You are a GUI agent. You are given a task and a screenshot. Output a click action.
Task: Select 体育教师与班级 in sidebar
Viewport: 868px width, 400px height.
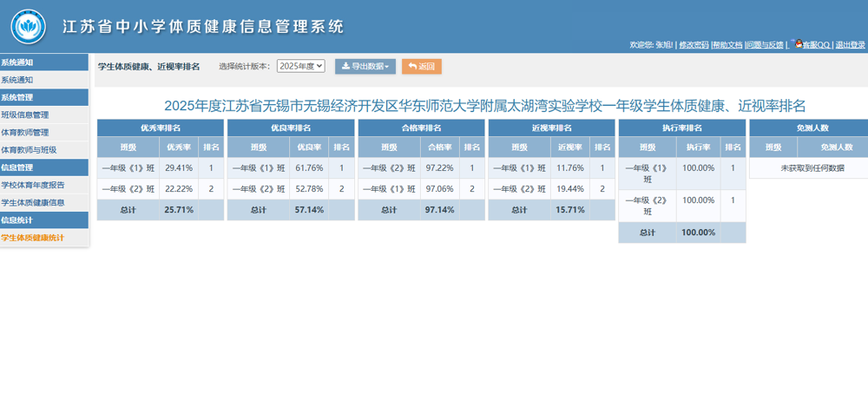pos(29,150)
